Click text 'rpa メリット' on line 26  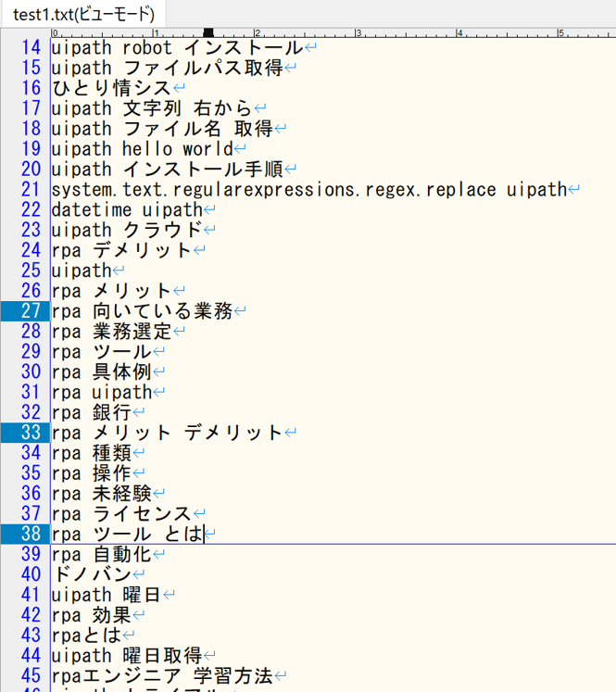coord(112,291)
